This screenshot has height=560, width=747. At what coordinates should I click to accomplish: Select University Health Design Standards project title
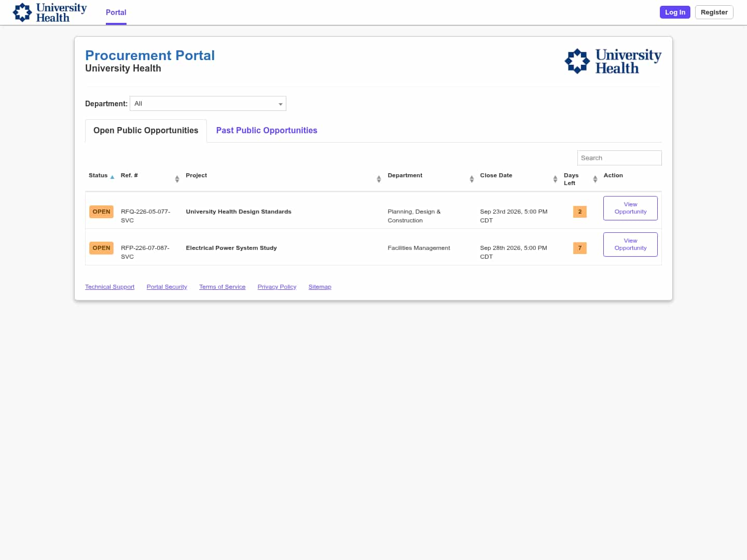coord(239,212)
